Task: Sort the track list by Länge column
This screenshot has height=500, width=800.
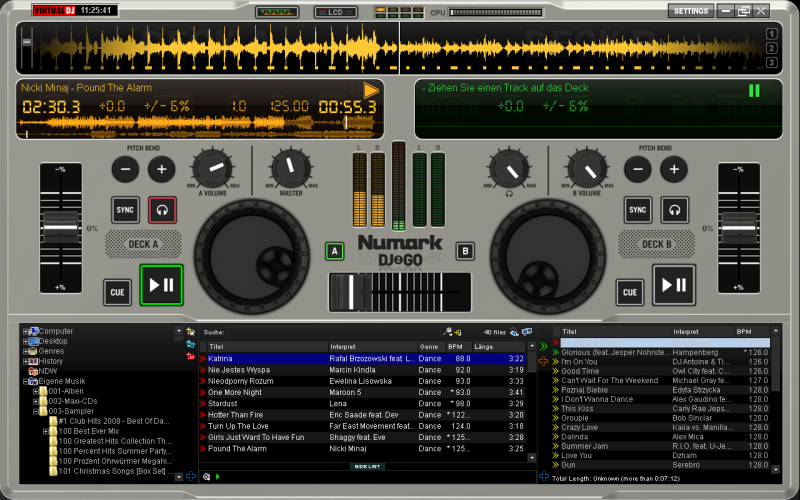Action: click(x=498, y=346)
